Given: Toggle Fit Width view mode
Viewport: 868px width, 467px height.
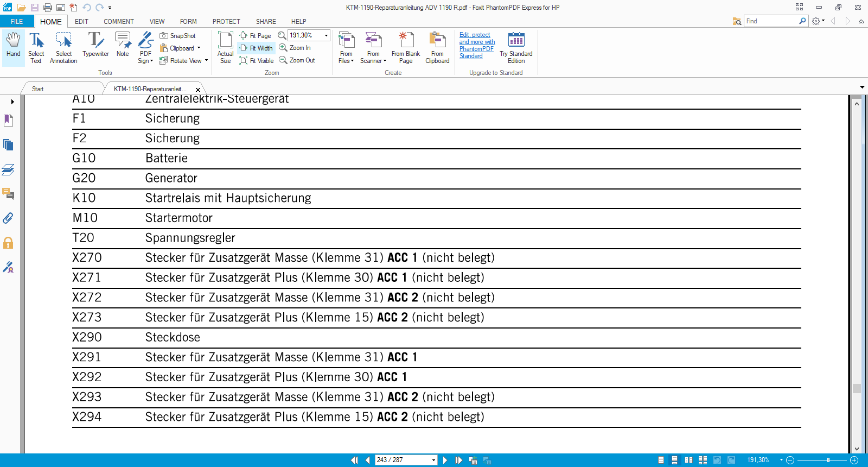Looking at the screenshot, I should click(257, 48).
